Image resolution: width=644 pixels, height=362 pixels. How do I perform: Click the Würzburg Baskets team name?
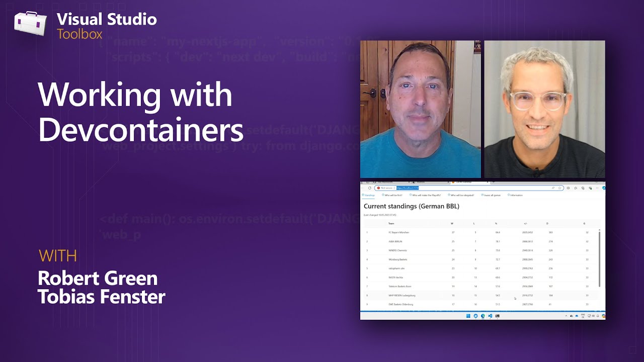398,259
